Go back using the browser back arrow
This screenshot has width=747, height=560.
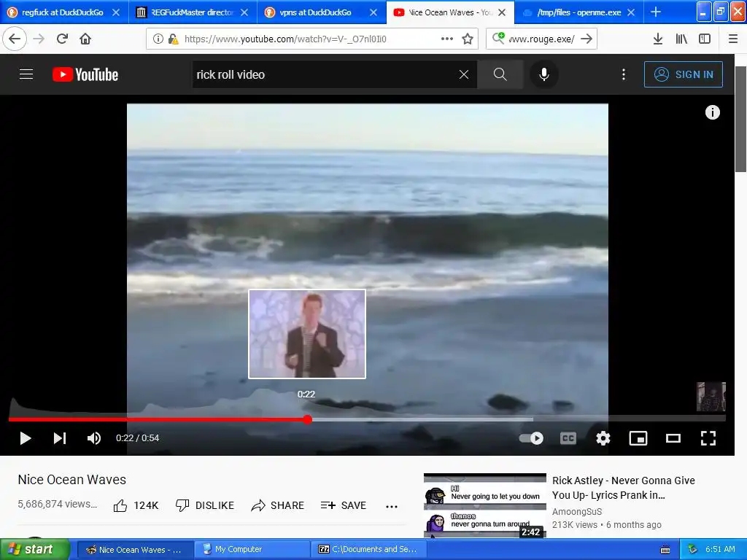tap(15, 39)
